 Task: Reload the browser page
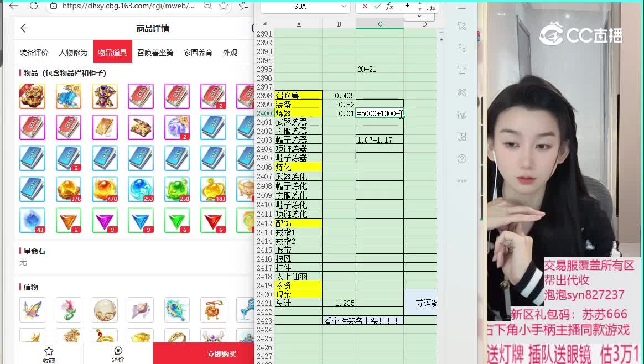click(34, 6)
